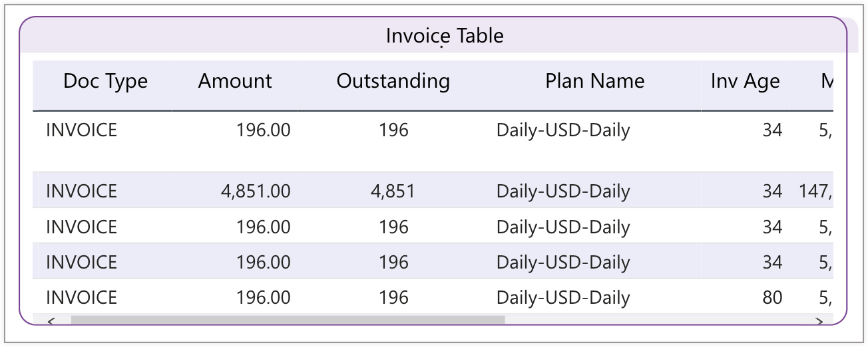Click the 147, value in the cut-off column
Screen dimensions: 868x347
[815, 191]
